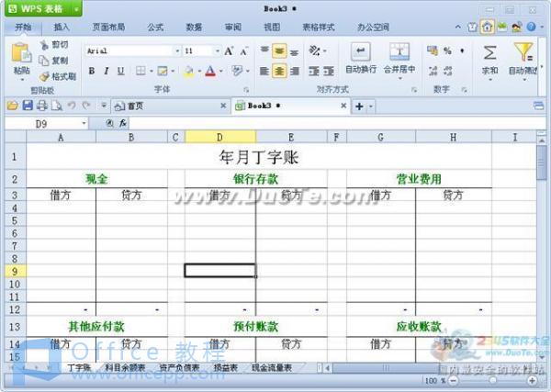551x392 pixels.
Task: Open the font size dropdown
Action: coord(215,51)
